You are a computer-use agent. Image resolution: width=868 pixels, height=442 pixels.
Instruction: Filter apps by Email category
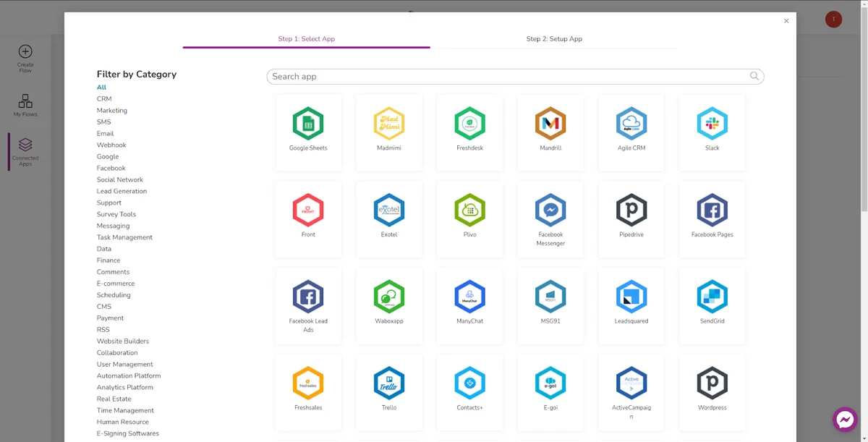click(106, 134)
